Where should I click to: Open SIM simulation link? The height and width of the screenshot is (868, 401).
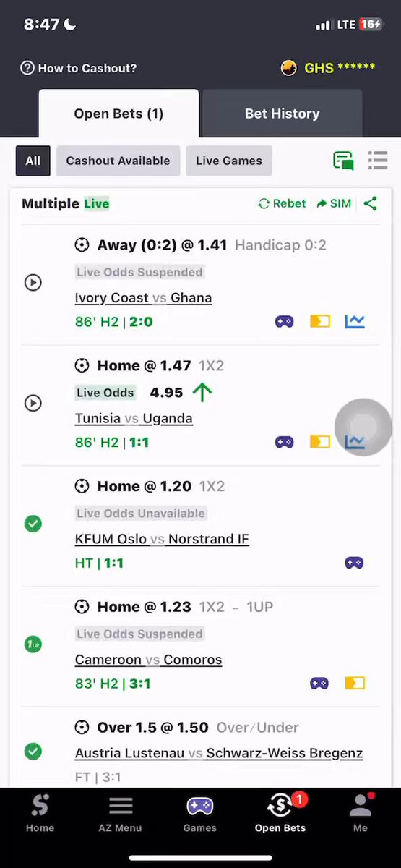334,203
